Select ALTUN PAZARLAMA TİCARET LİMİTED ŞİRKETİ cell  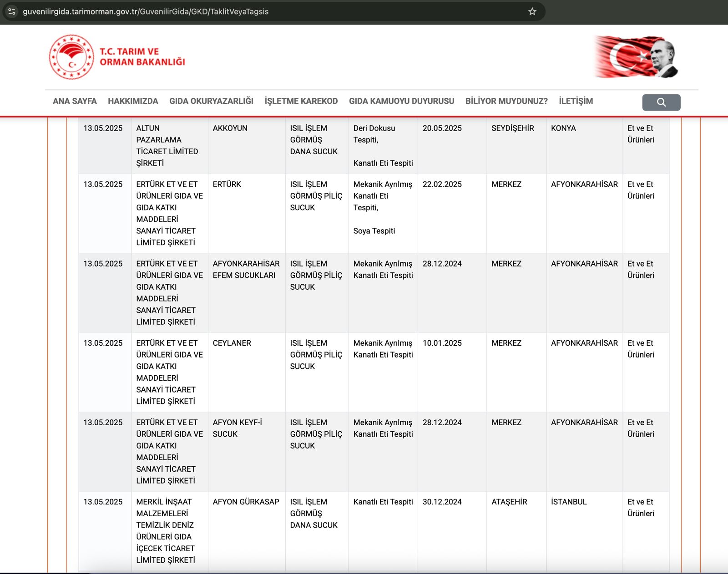tap(170, 146)
